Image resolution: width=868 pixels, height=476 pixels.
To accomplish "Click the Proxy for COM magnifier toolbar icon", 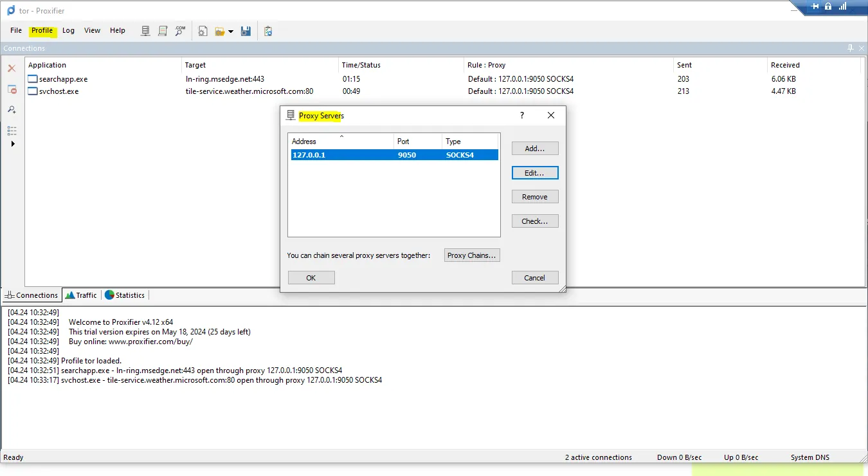I will click(179, 30).
